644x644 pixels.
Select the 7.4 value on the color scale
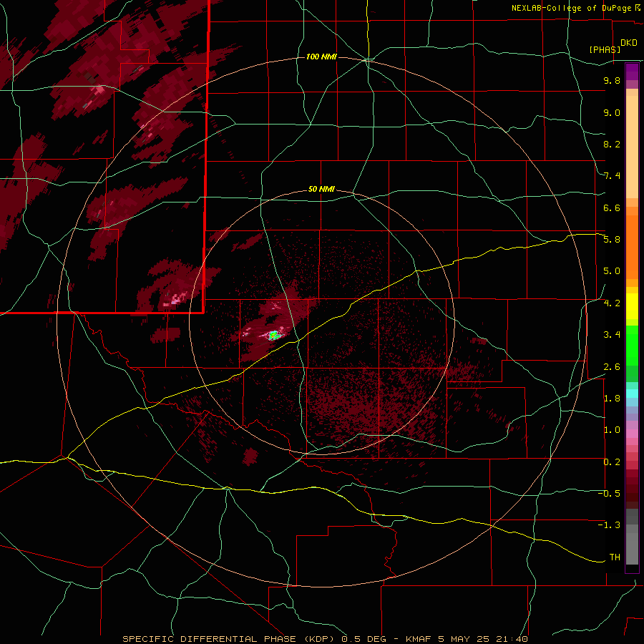click(612, 176)
